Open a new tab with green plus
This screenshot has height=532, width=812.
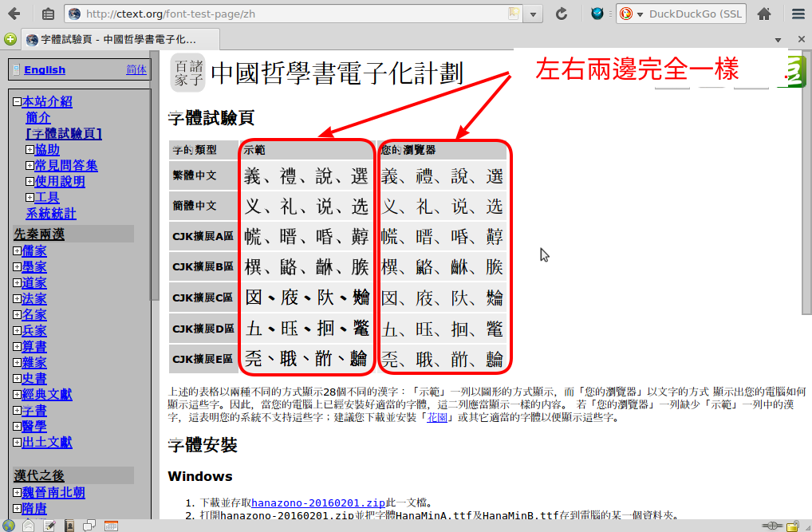10,39
